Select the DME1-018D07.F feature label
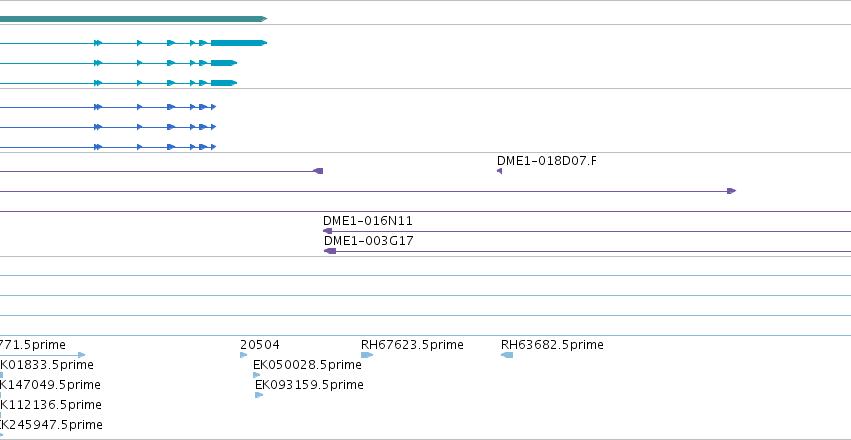This screenshot has width=851, height=440. (547, 161)
